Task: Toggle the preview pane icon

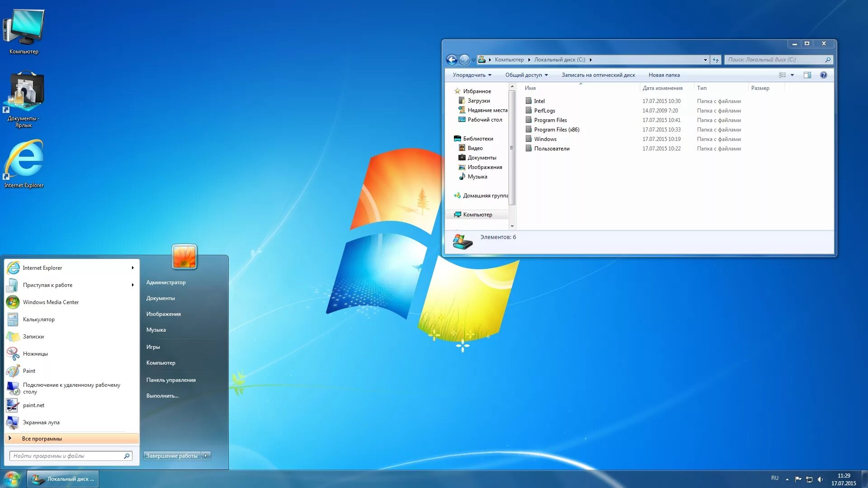Action: [x=807, y=75]
